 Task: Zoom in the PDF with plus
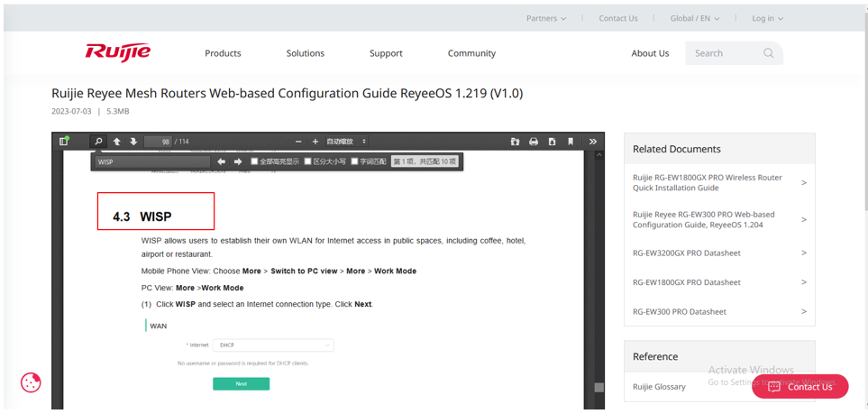(315, 142)
